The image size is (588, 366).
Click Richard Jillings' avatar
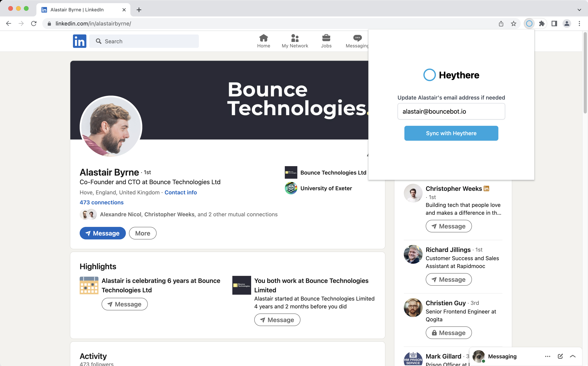(413, 254)
